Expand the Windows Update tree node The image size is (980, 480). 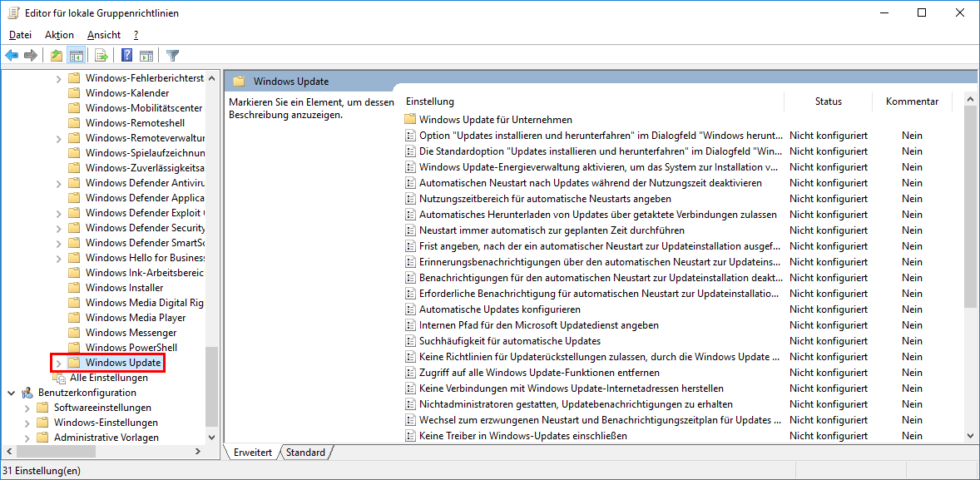(58, 364)
